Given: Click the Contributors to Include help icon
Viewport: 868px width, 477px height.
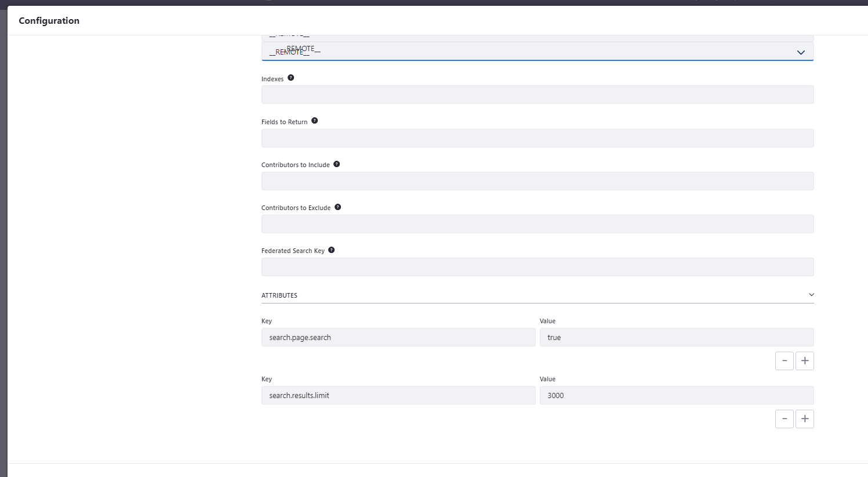Looking at the screenshot, I should tap(337, 164).
